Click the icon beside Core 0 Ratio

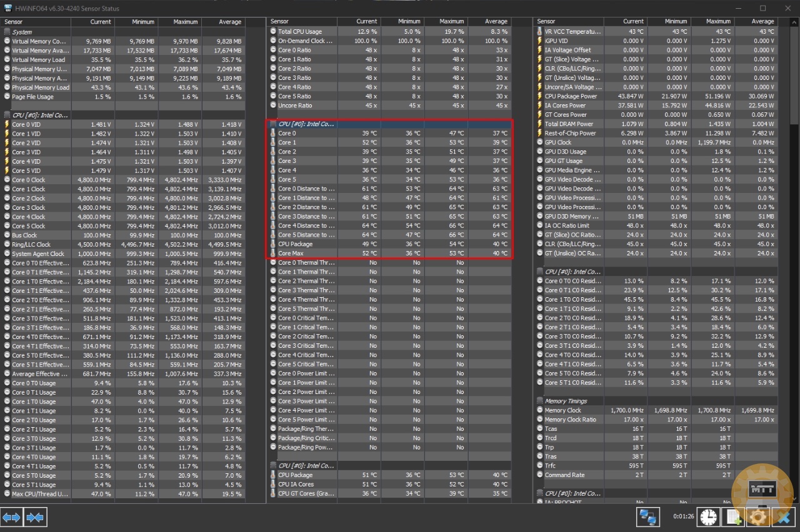tap(273, 50)
